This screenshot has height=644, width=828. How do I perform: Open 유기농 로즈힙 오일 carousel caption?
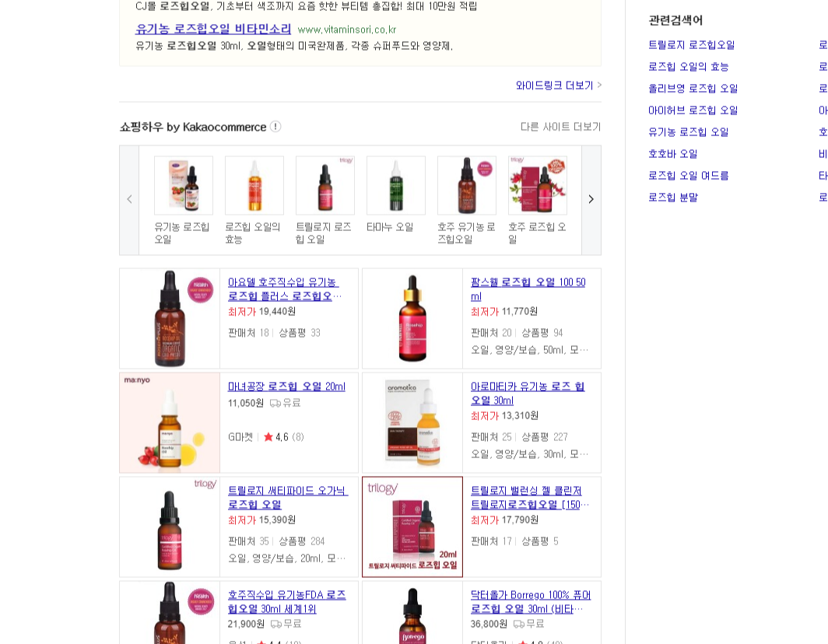[181, 233]
